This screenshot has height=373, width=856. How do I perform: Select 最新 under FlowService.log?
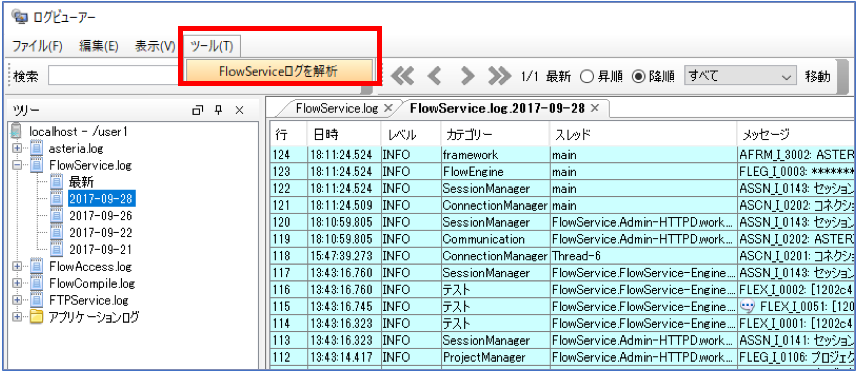pos(82,182)
